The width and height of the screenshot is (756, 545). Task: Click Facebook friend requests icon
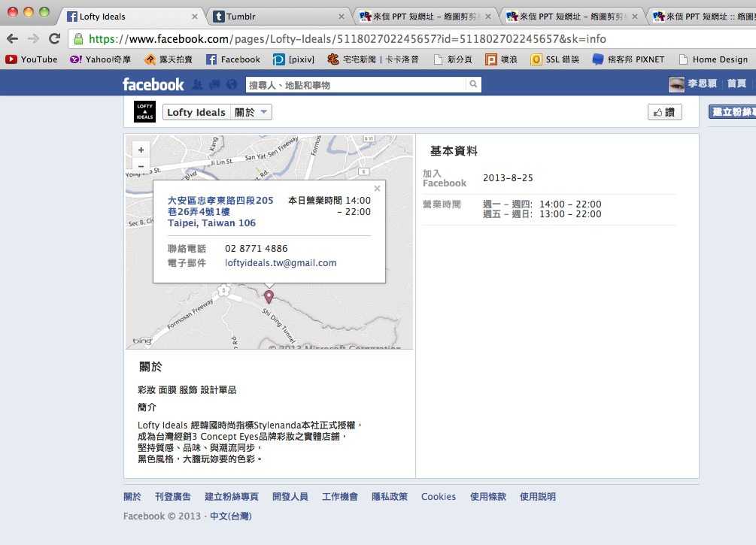197,85
